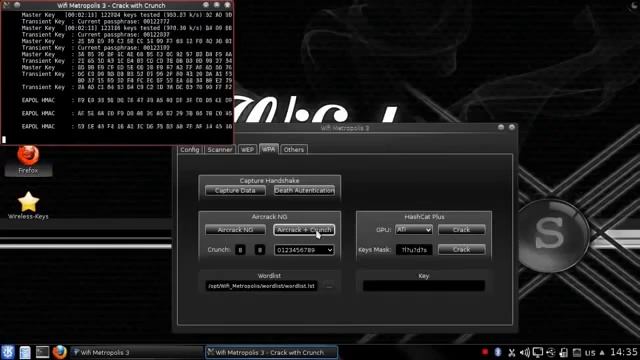Click the second Crunch length field
Viewport: 640px width, 360px height.
click(260, 250)
